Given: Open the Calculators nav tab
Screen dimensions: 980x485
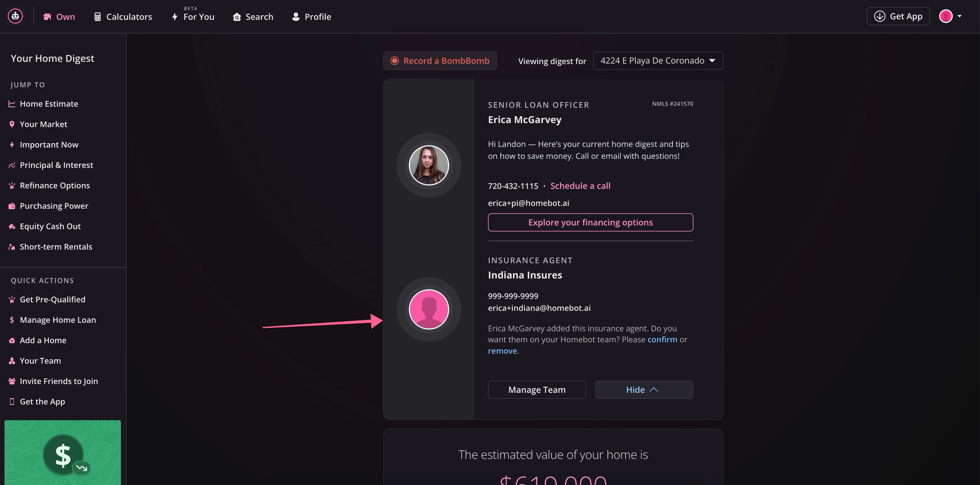Looking at the screenshot, I should click(x=123, y=17).
